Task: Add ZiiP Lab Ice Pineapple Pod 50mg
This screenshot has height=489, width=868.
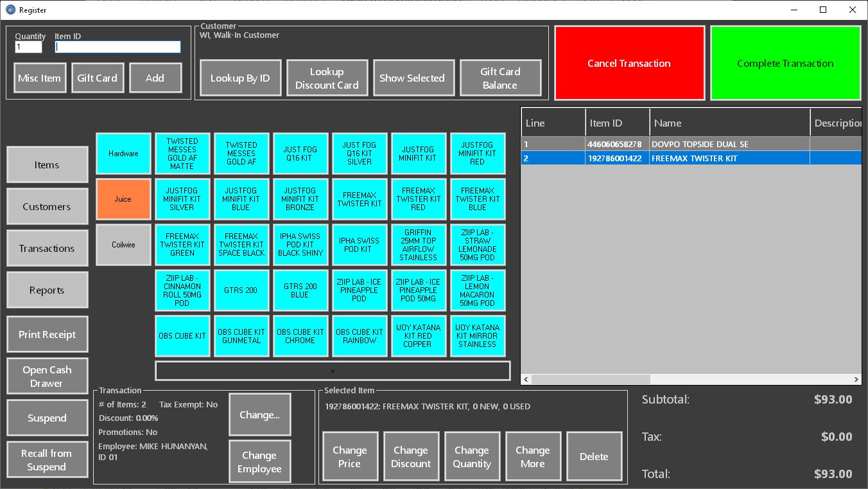Action: click(419, 290)
